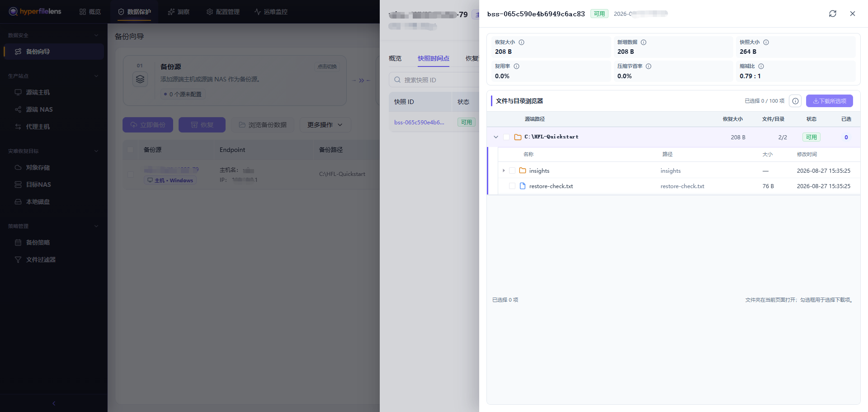Check the C:\HFL-Quickstart folder checkbox
This screenshot has height=412, width=868.
point(506,137)
